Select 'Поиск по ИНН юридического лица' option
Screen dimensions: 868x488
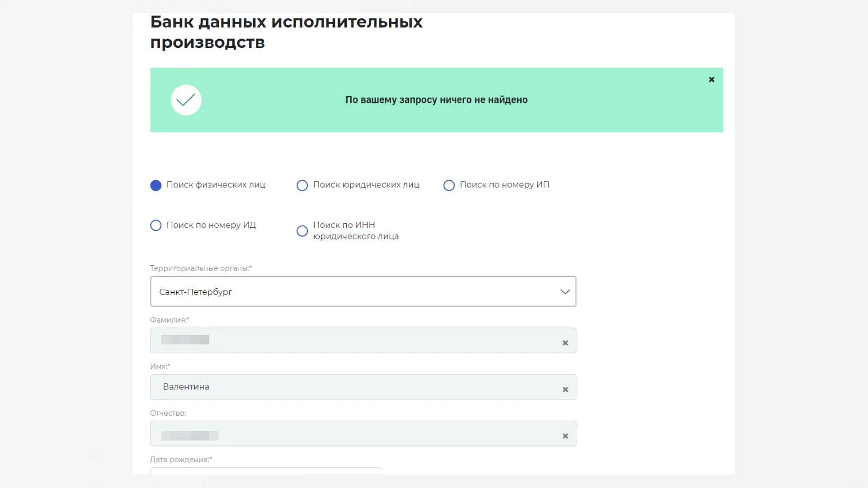pos(302,231)
